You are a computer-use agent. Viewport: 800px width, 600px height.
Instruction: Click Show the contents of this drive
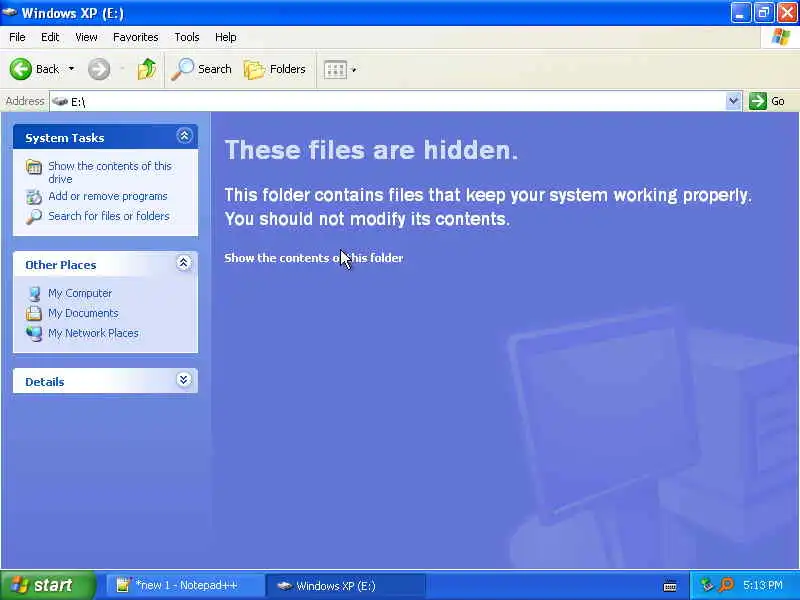coord(110,172)
